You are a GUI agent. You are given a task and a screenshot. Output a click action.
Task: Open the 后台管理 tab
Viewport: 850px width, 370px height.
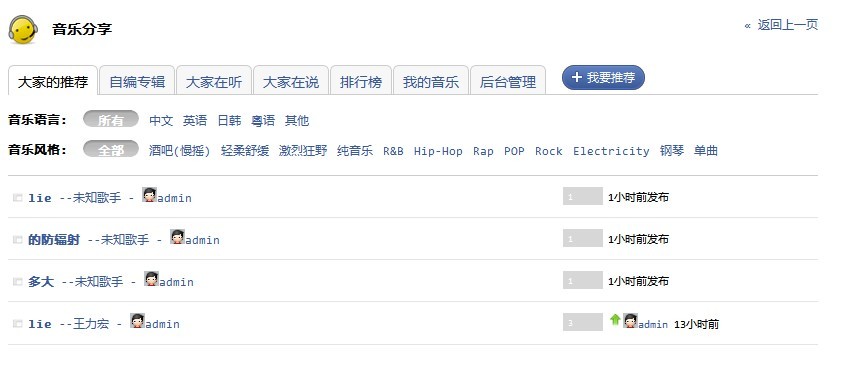507,81
